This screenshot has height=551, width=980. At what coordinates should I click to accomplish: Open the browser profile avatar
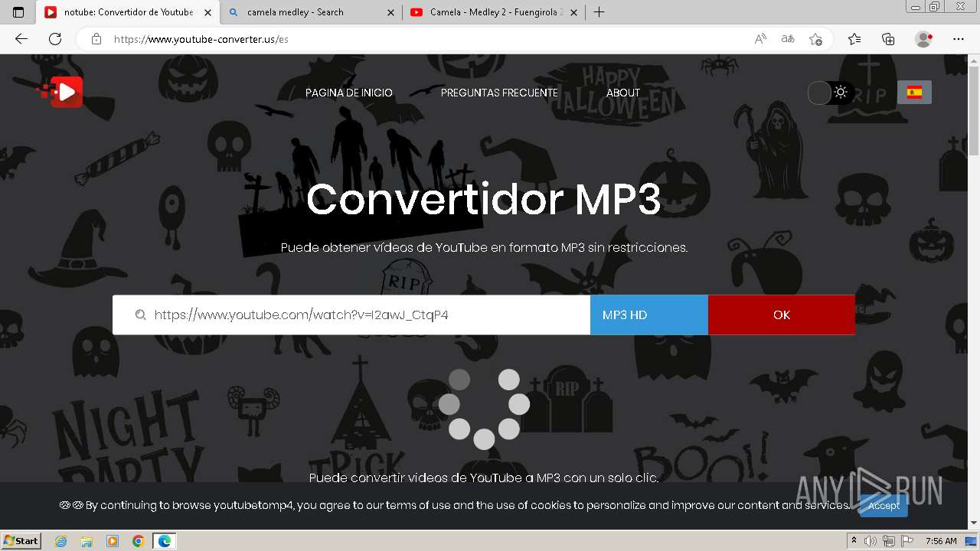tap(923, 39)
